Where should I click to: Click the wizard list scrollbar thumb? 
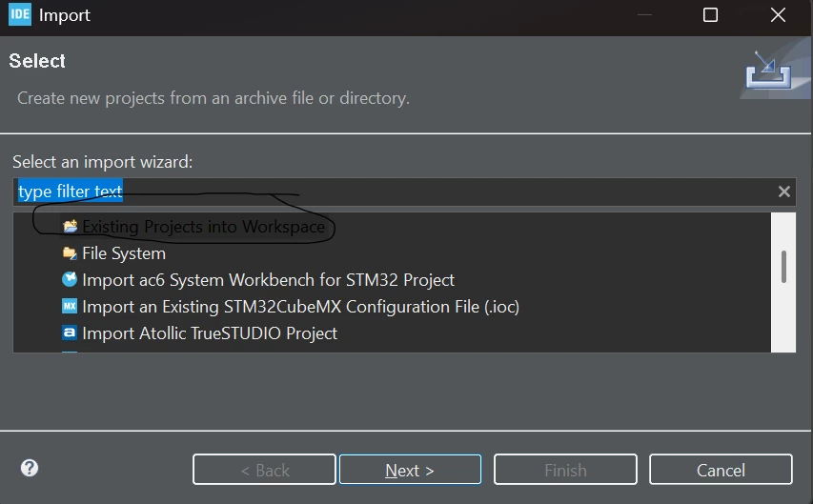(x=783, y=267)
